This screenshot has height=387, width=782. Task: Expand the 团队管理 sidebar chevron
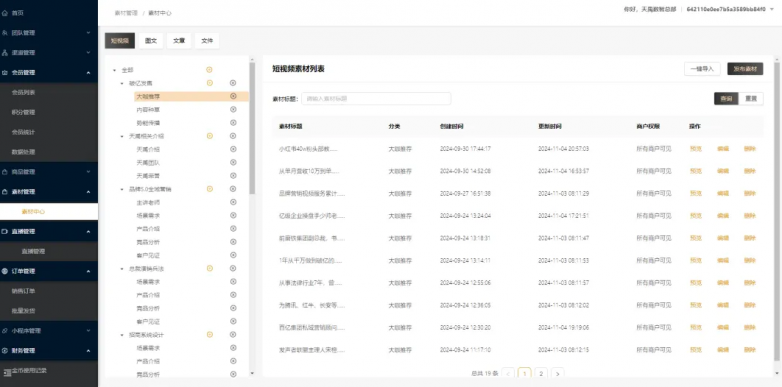click(x=88, y=33)
